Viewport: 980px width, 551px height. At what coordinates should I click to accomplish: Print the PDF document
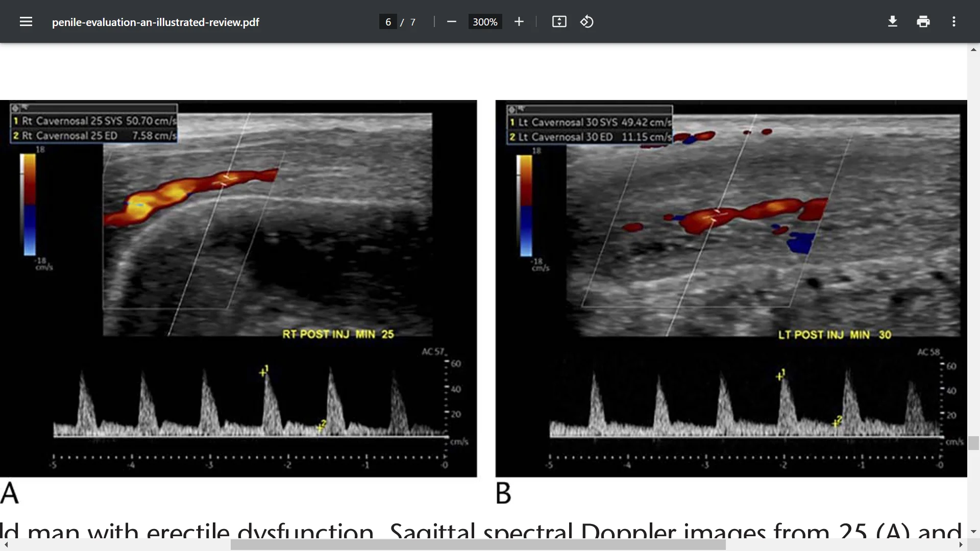(x=923, y=21)
